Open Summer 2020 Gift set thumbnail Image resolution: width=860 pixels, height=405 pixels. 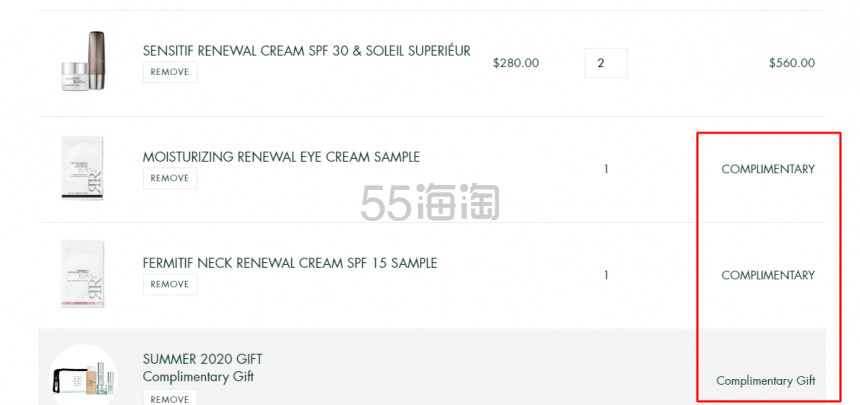point(83,375)
